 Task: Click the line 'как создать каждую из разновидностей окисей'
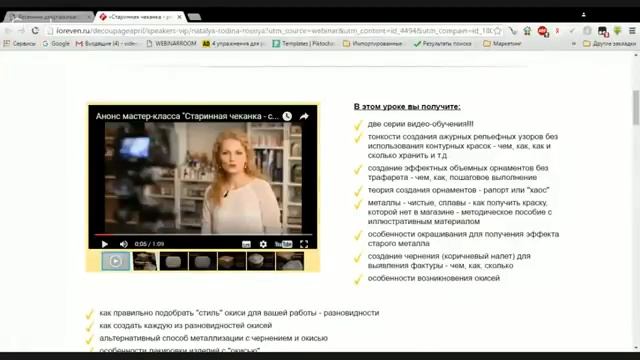click(x=186, y=325)
